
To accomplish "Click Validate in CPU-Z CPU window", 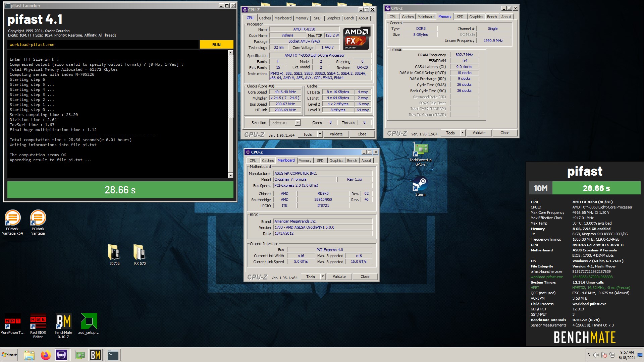I will (336, 134).
